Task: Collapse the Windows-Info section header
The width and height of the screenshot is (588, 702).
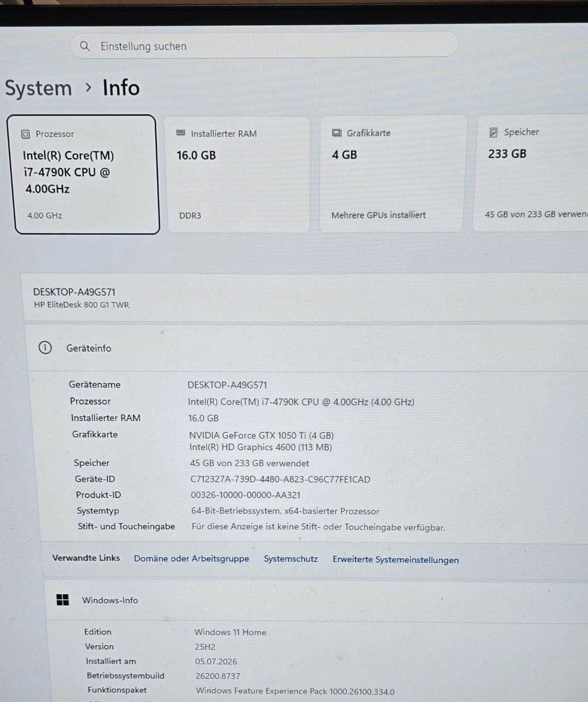Action: [317, 601]
